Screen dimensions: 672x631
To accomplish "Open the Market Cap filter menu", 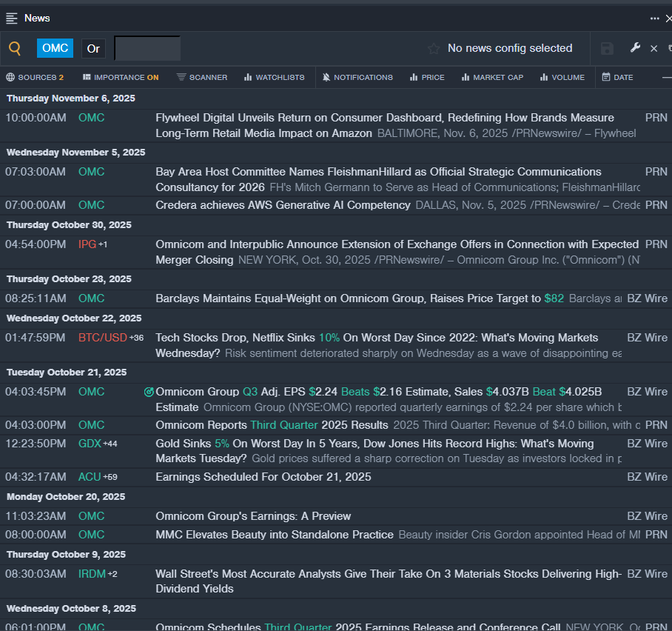I will click(x=492, y=77).
